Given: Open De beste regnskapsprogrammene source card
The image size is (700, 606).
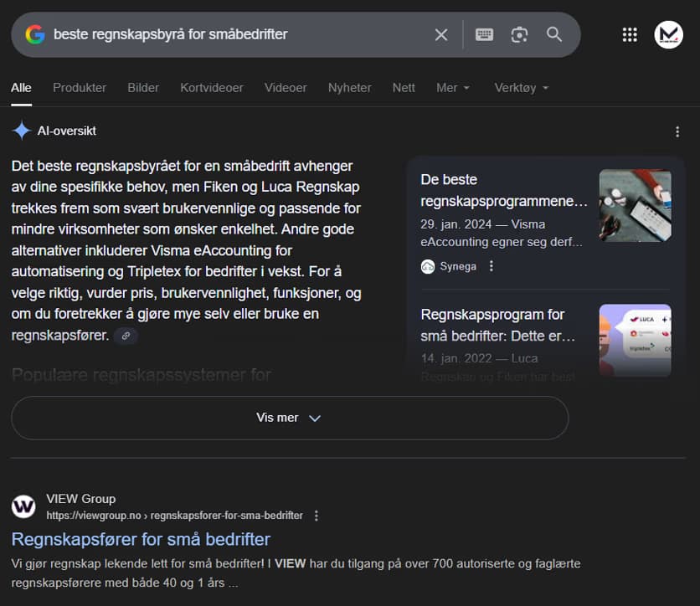Looking at the screenshot, I should (x=504, y=190).
